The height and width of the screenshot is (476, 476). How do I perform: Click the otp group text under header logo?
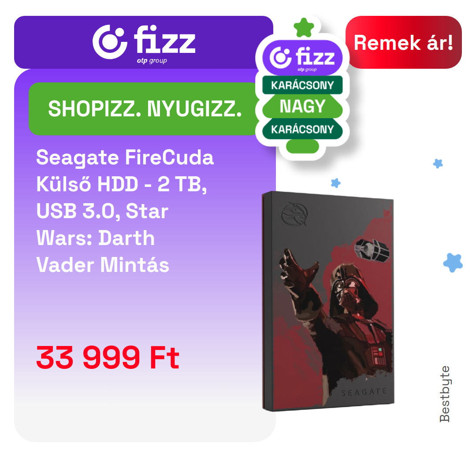(x=152, y=61)
